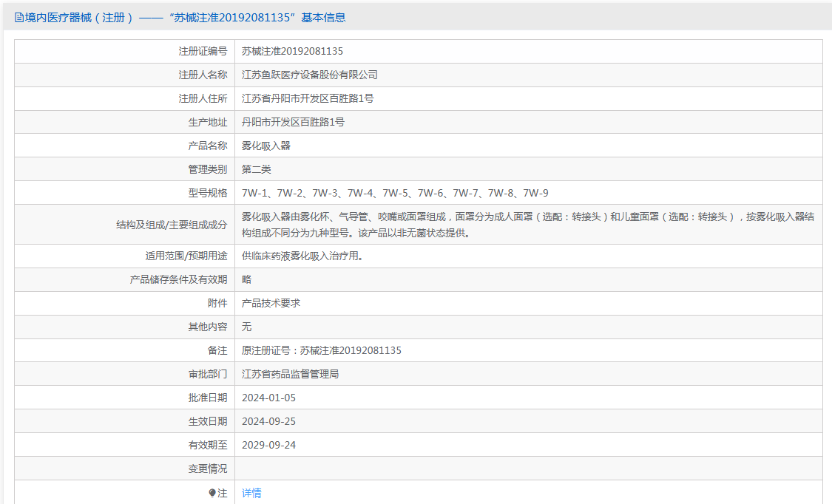The height and width of the screenshot is (504, 832).
Task: Click management category value 第二类
Action: click(257, 169)
